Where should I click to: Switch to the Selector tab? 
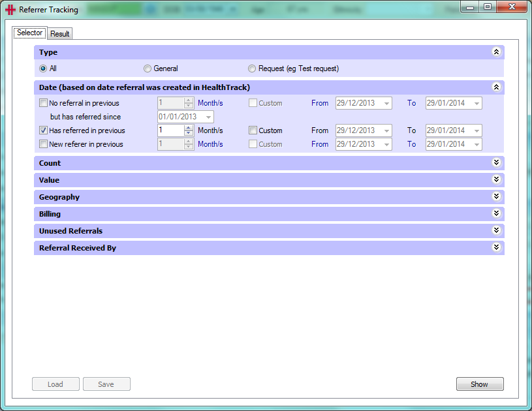[x=30, y=33]
